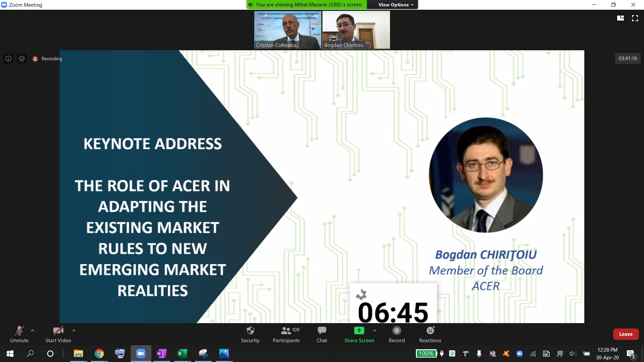The image size is (644, 362).
Task: Expand share screen options arrow
Action: pyautogui.click(x=375, y=330)
